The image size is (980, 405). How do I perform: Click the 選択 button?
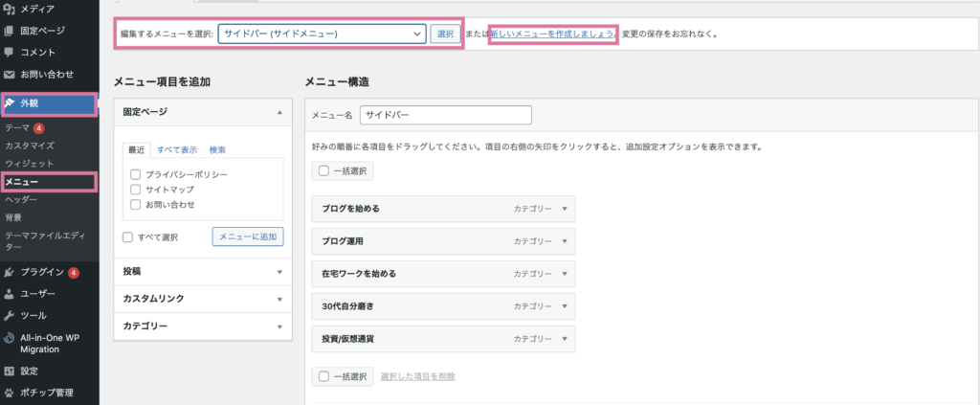click(x=446, y=34)
